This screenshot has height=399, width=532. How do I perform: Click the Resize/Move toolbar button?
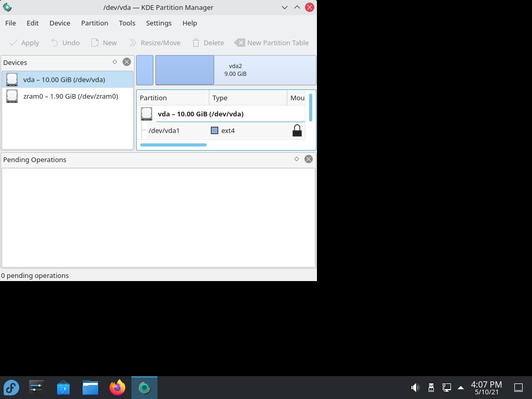(155, 43)
